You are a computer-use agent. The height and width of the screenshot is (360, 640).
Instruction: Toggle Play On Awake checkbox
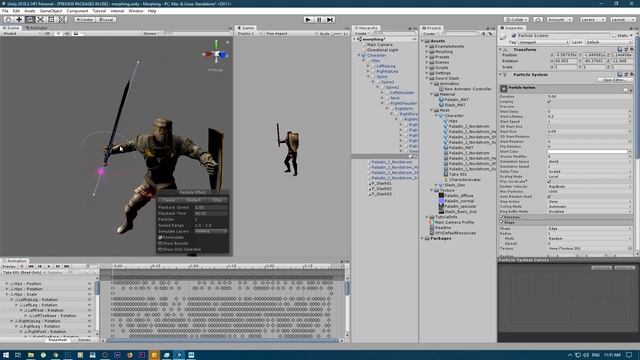[549, 182]
